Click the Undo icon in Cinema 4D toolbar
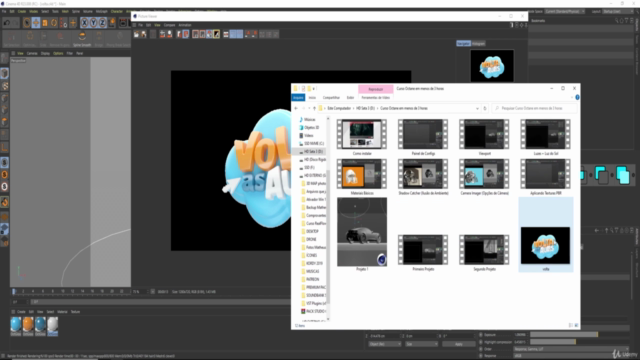The image size is (640, 360). [7, 23]
